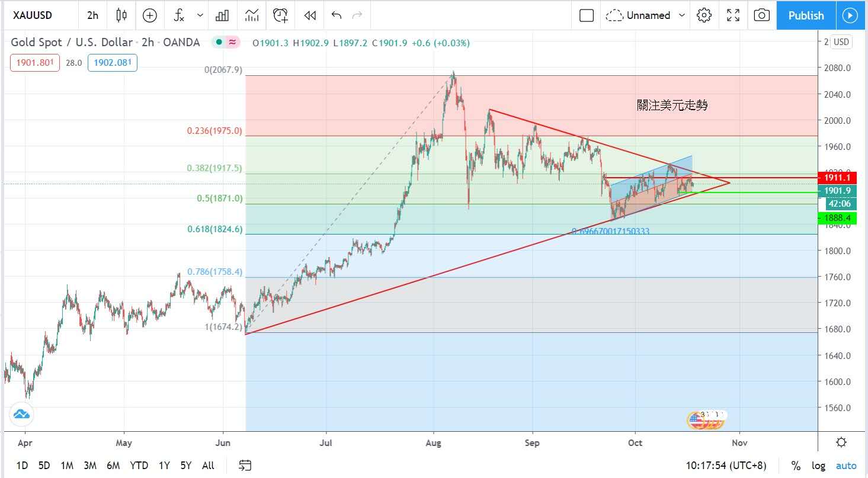
Task: Open the fx Indicators panel
Action: click(x=180, y=15)
